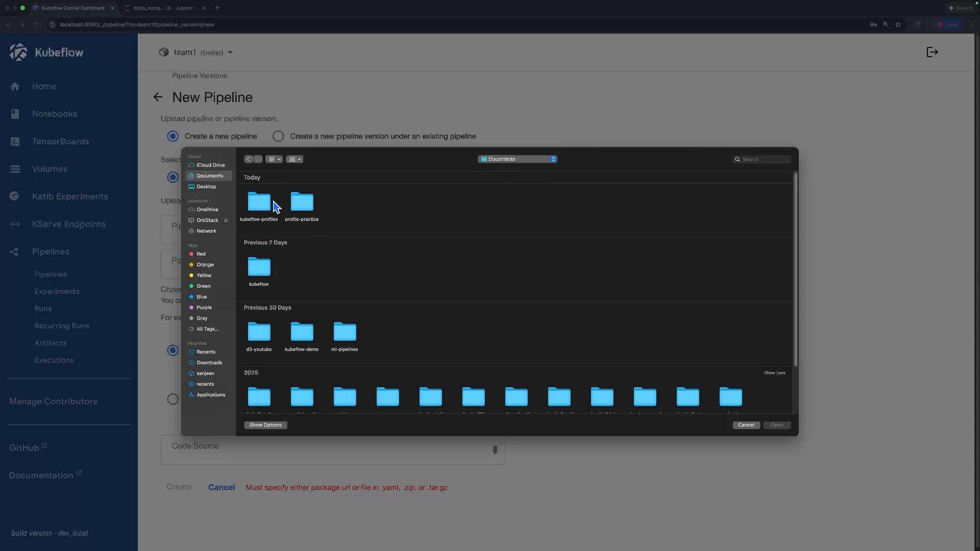Bookmark page with star icon
The height and width of the screenshot is (551, 980).
point(898,24)
